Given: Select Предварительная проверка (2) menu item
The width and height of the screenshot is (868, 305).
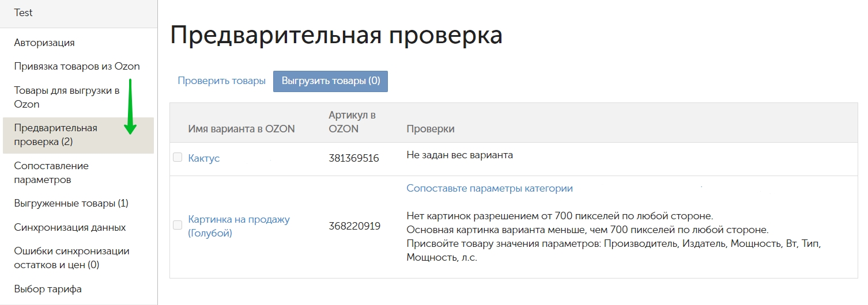Looking at the screenshot, I should (x=55, y=135).
